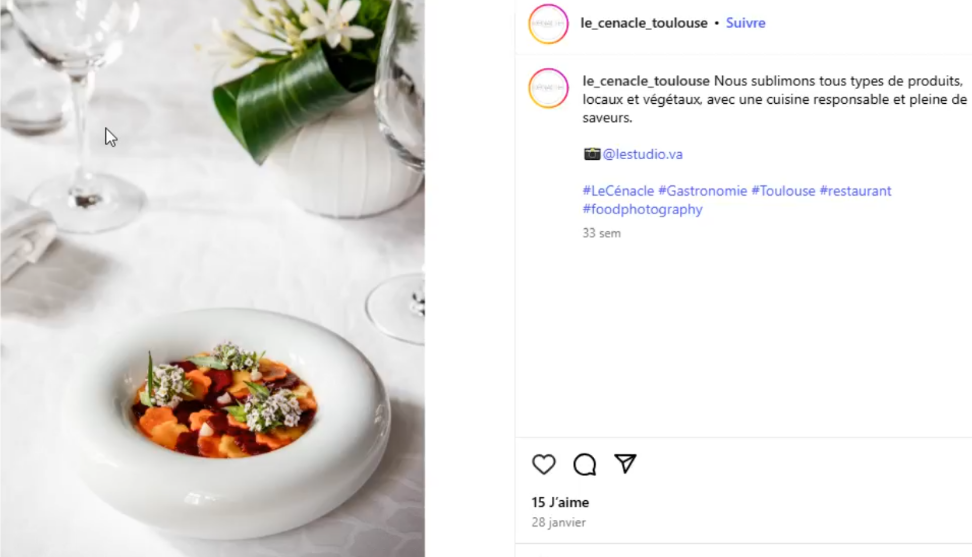View the 15 J'aime likes list
The image size is (972, 557).
[x=560, y=502]
